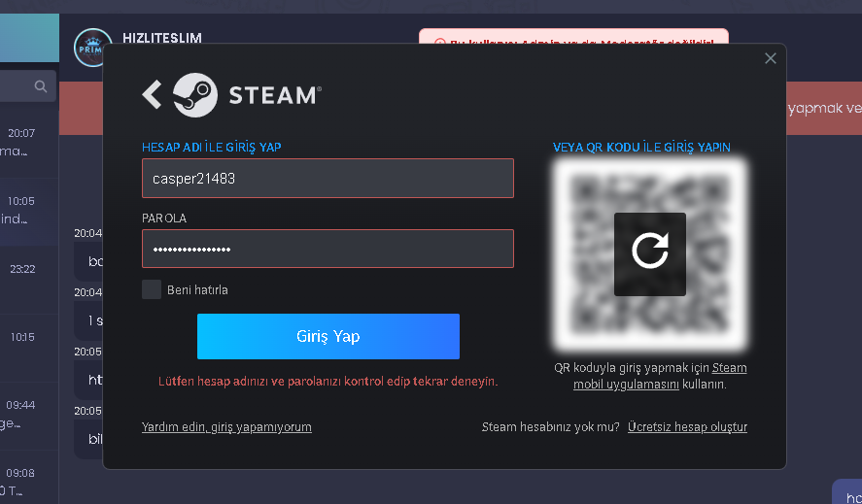Click the HIZLITESLIM username in the chat header
This screenshot has height=504, width=862.
162,38
